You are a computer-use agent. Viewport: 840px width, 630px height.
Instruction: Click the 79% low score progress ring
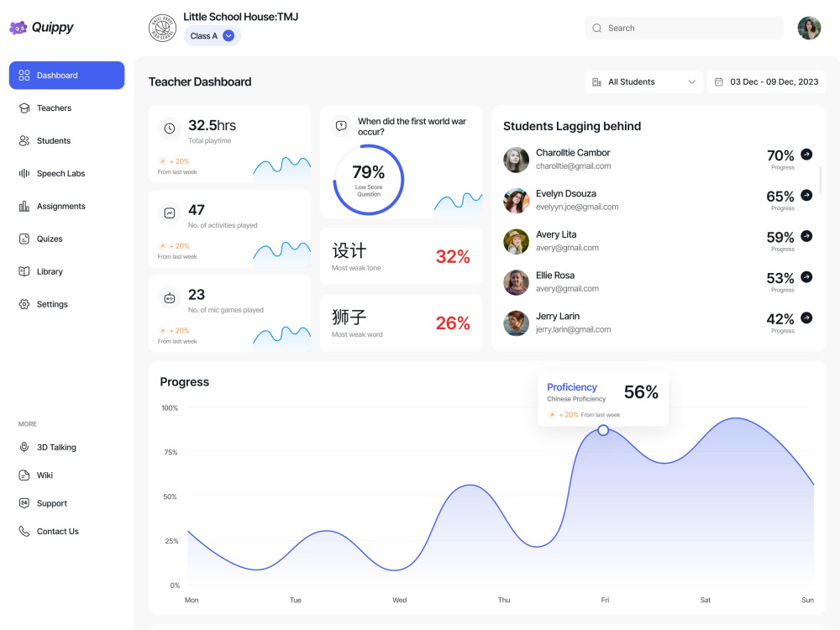[368, 180]
